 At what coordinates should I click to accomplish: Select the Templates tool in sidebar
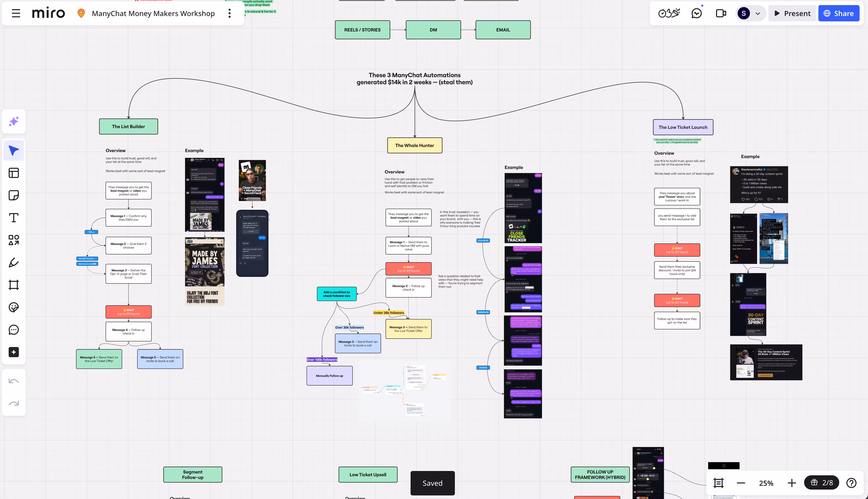pos(14,173)
